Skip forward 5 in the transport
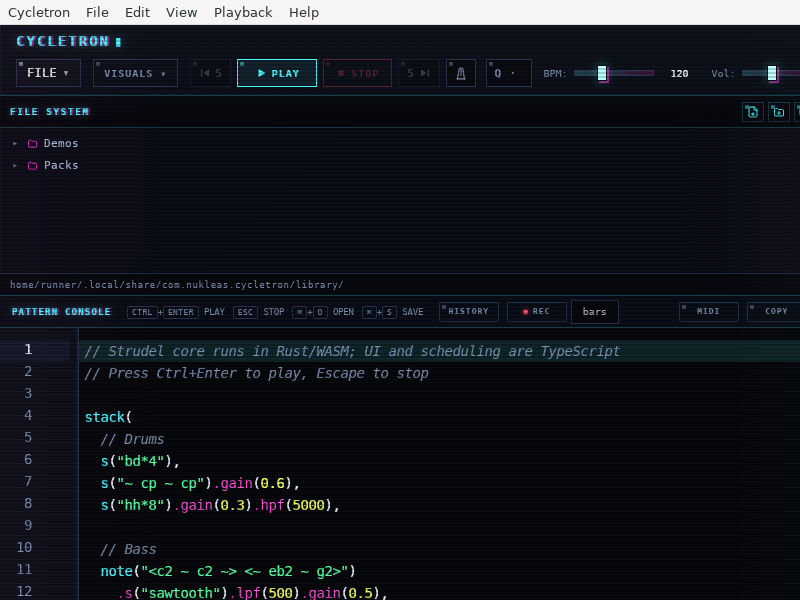Screen dimensions: 800x600 click(418, 73)
